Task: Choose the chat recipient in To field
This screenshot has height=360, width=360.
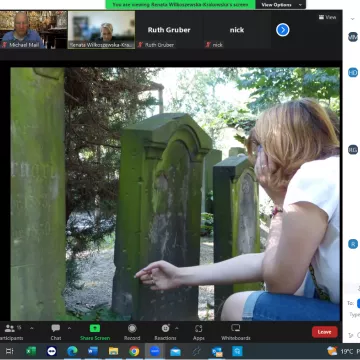Action: coord(358,303)
